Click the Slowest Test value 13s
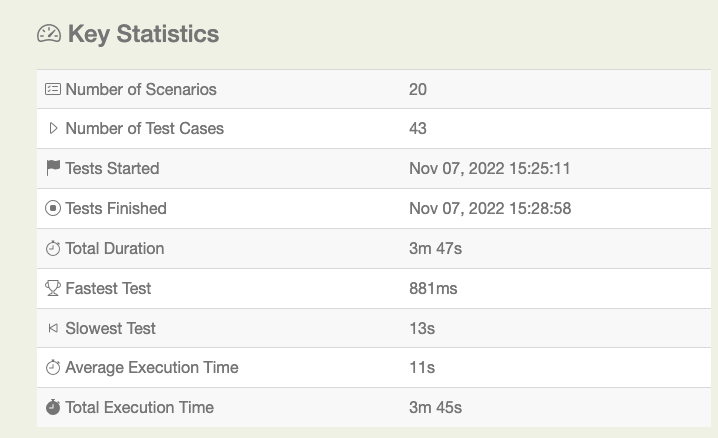 [422, 328]
